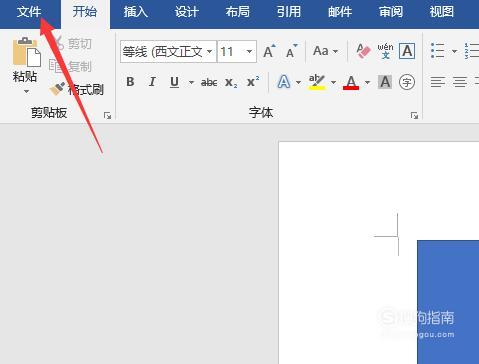Viewport: 479px width, 364px height.
Task: Open the 插入 (Insert) ribbon tab
Action: (135, 12)
